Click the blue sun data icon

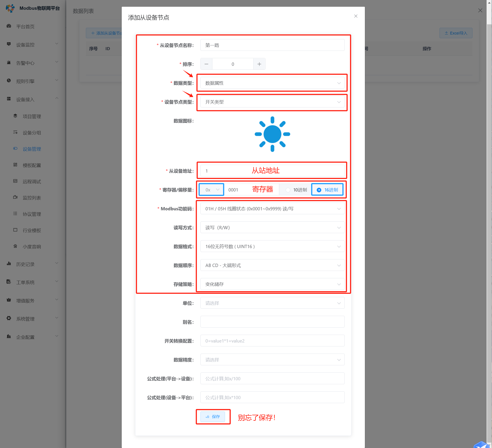[x=272, y=134]
